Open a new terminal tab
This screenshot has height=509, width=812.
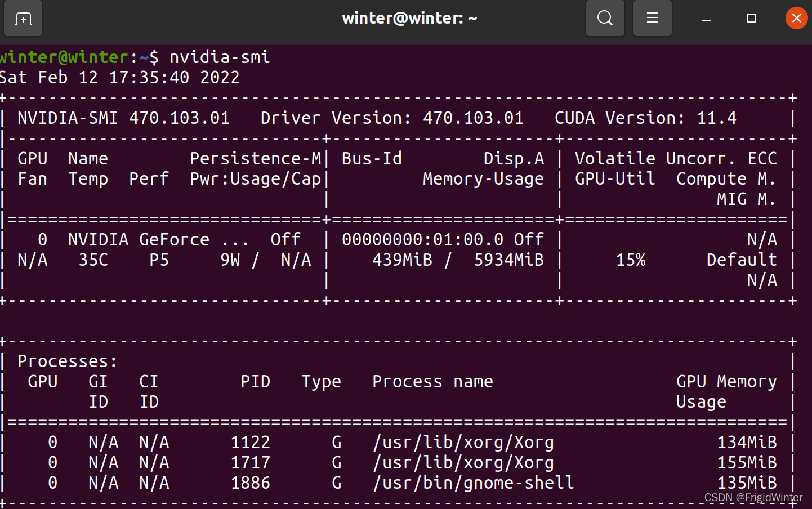pyautogui.click(x=23, y=19)
